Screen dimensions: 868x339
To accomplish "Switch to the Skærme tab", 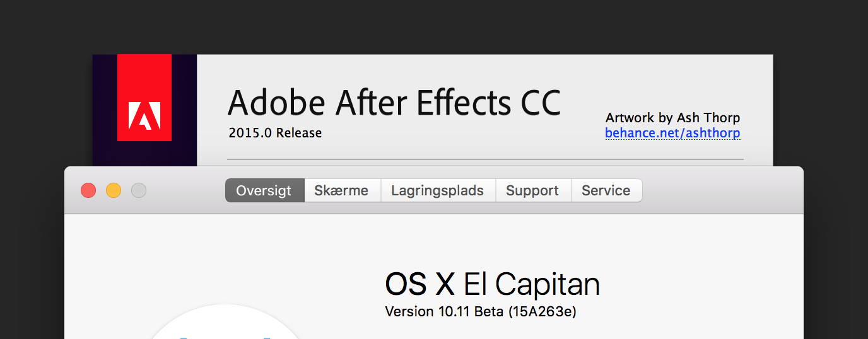I will point(343,190).
